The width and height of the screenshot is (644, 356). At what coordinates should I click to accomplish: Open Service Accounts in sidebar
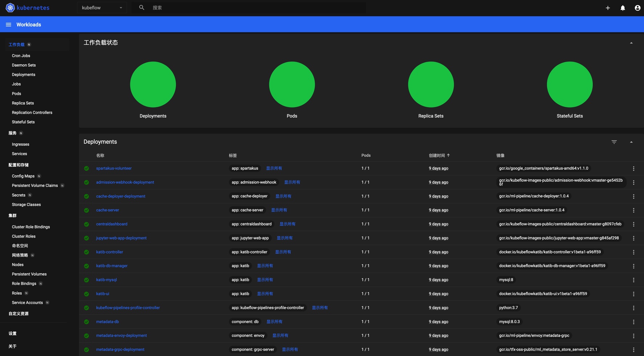tap(27, 303)
